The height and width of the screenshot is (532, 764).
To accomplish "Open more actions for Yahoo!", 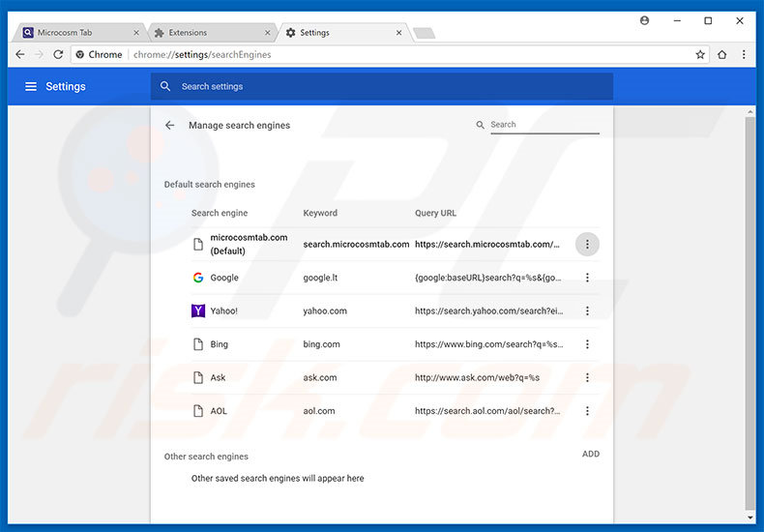I will tap(587, 310).
